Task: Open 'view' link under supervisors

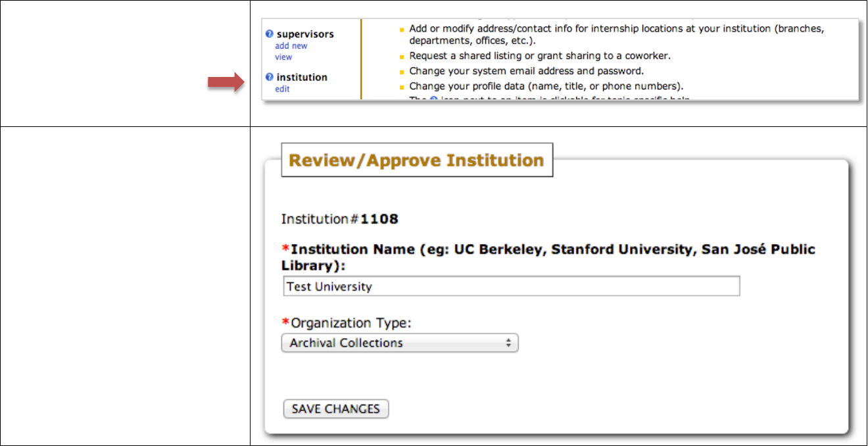Action: coord(283,57)
